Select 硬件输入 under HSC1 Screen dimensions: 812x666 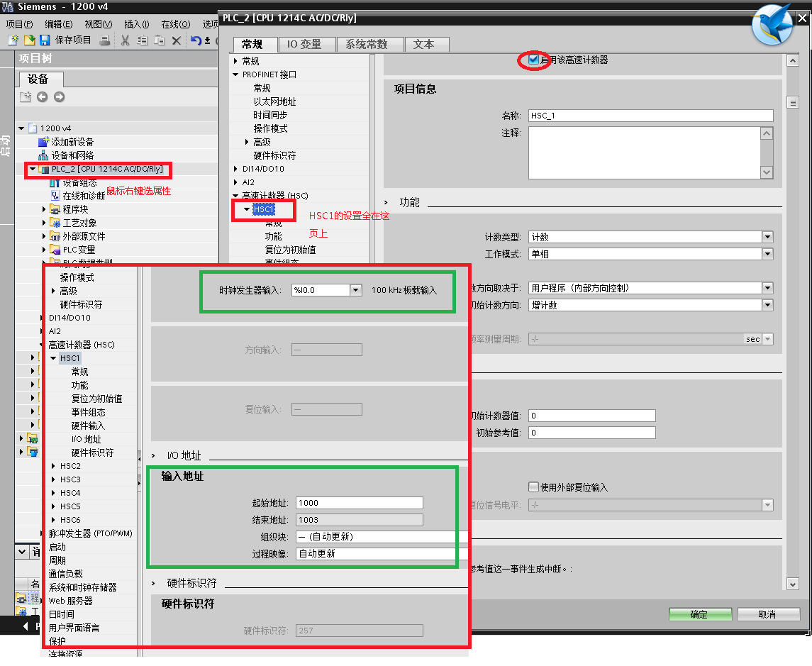point(88,426)
